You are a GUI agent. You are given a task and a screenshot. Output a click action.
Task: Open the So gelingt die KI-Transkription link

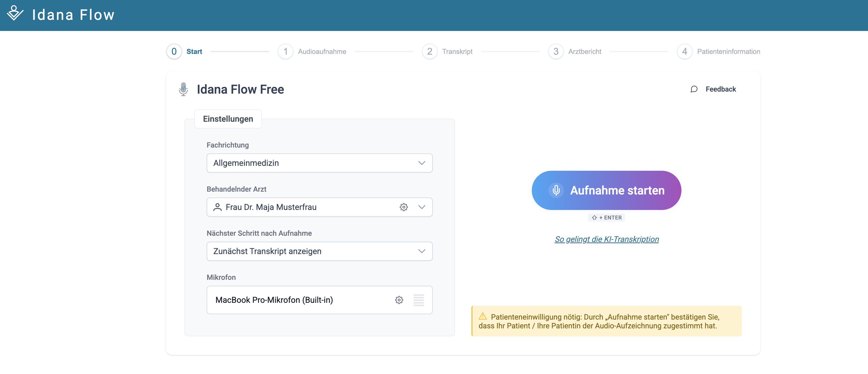tap(607, 239)
